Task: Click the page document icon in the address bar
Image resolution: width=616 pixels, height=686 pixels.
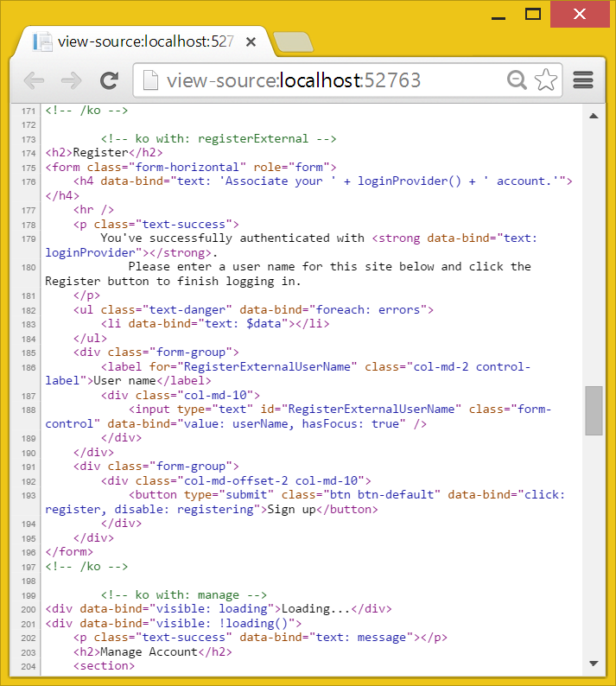Action: point(150,80)
